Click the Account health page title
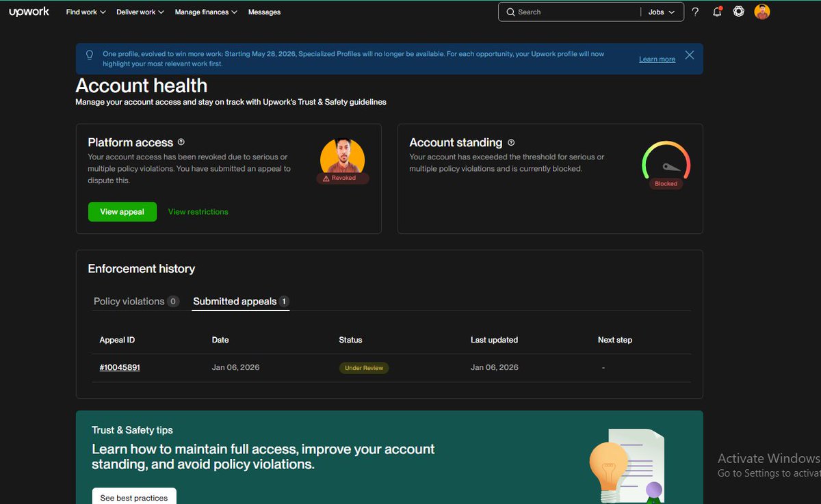This screenshot has height=504, width=821. coord(142,85)
